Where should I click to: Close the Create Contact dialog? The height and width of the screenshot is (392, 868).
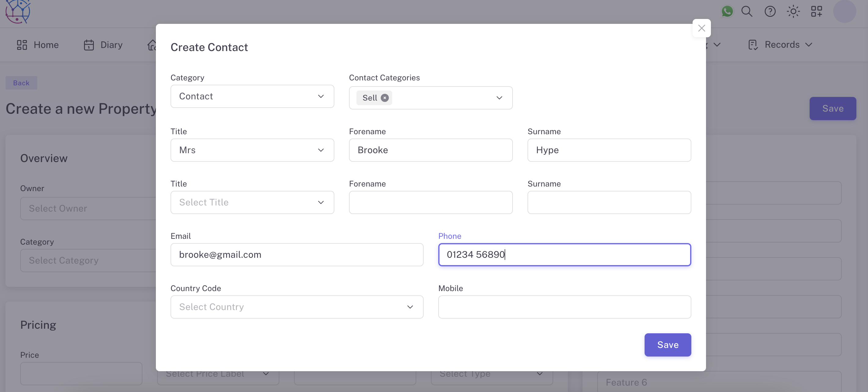[701, 28]
